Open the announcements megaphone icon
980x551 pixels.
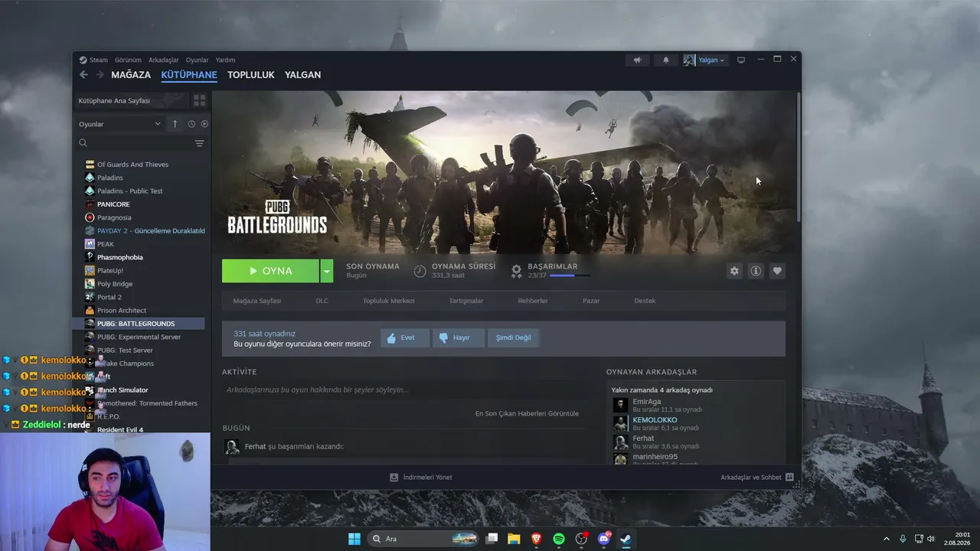(x=637, y=60)
